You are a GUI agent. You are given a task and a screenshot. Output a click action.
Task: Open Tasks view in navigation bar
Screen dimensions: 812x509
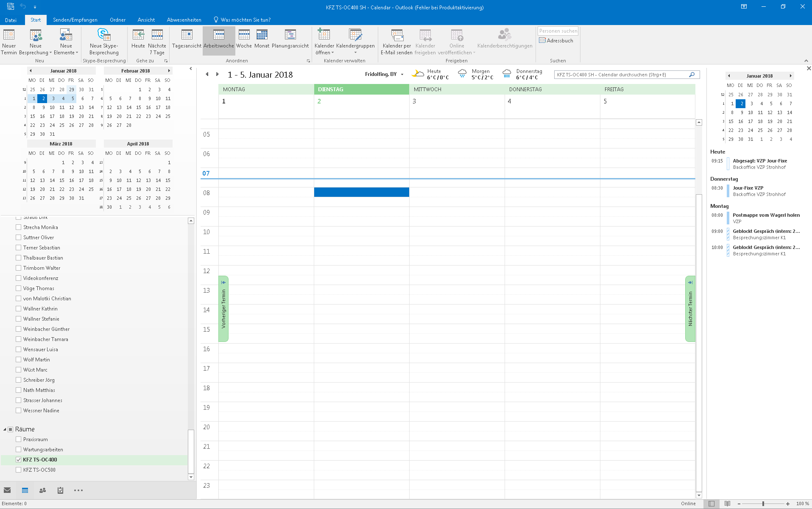[60, 490]
